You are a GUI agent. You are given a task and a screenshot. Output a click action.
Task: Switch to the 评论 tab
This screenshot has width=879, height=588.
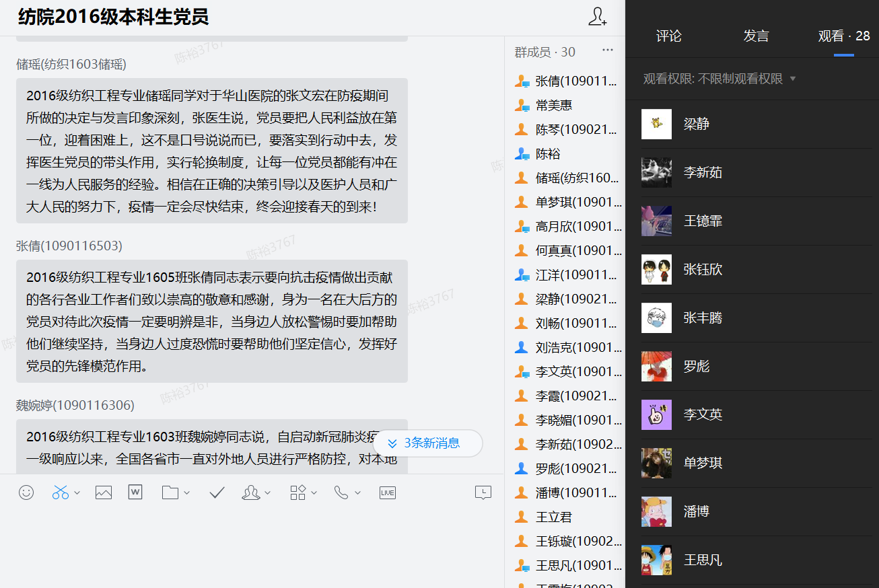click(668, 36)
